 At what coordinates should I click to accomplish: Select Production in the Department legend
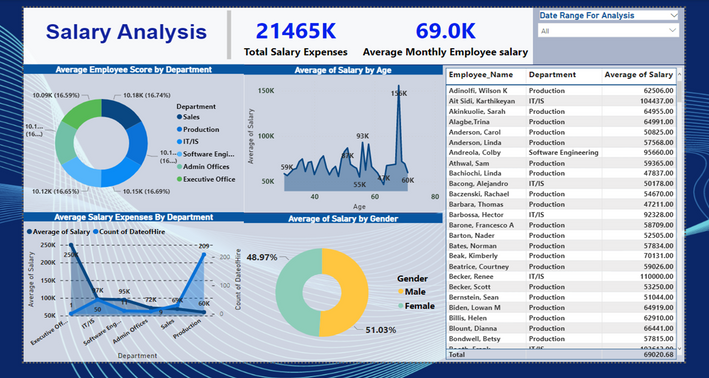click(x=198, y=129)
